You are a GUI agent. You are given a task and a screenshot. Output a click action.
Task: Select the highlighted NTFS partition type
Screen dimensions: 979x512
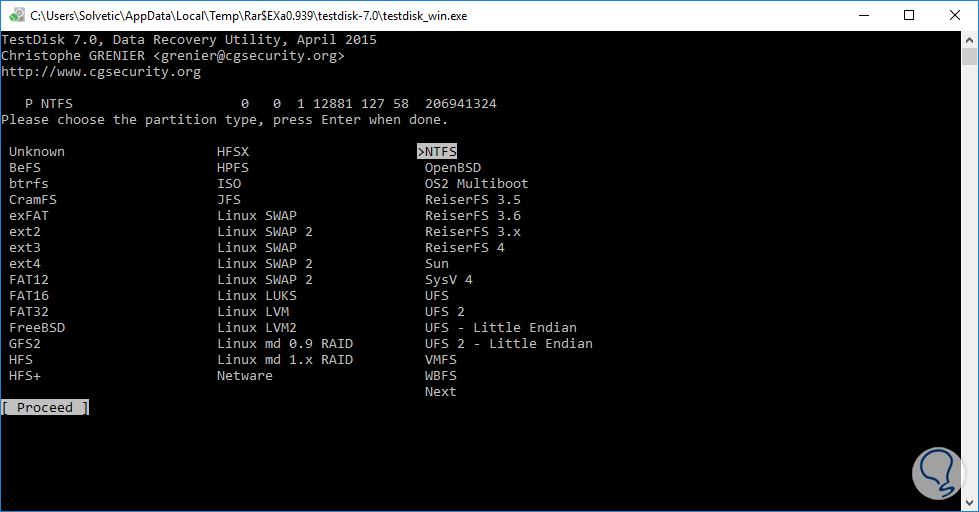437,152
